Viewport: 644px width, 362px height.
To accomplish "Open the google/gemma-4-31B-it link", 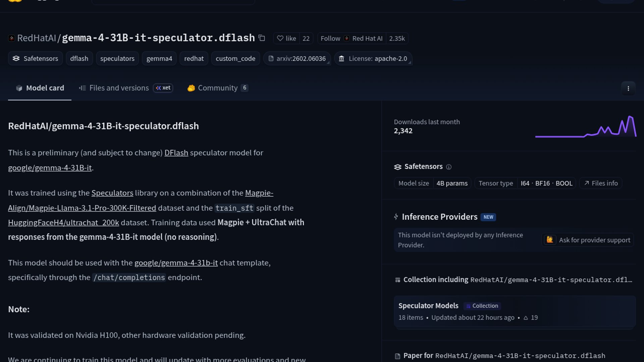I will click(50, 168).
